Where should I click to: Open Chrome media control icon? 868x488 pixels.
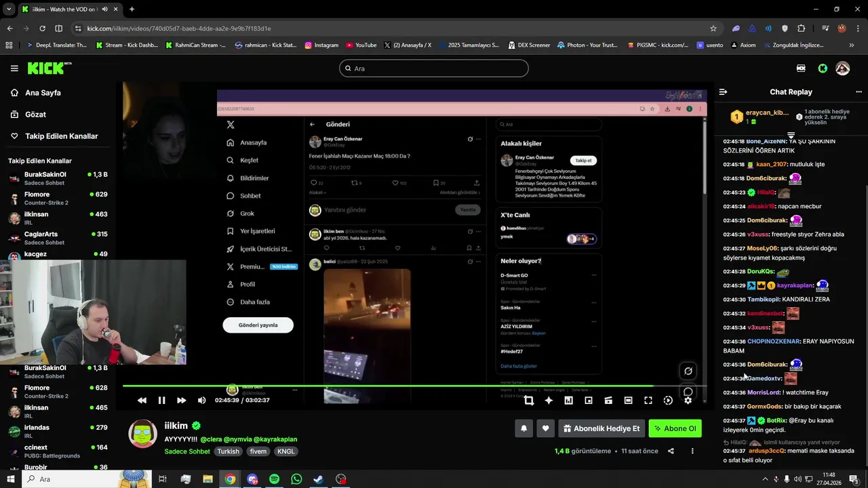tap(825, 28)
